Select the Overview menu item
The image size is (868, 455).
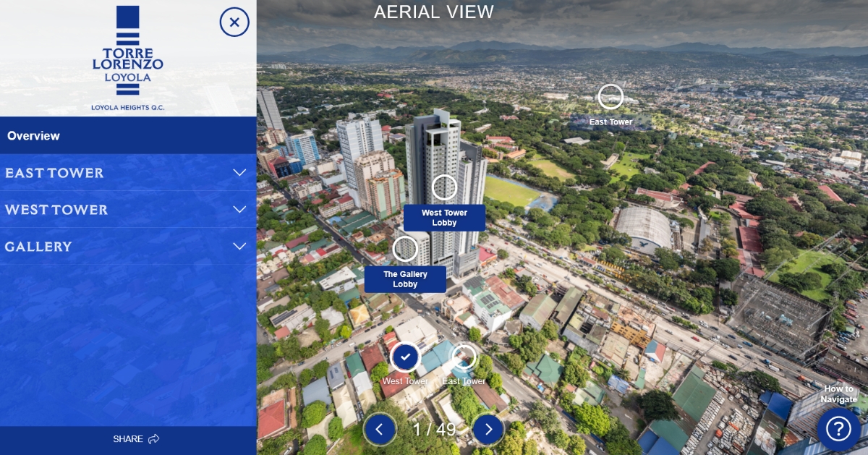coord(33,136)
